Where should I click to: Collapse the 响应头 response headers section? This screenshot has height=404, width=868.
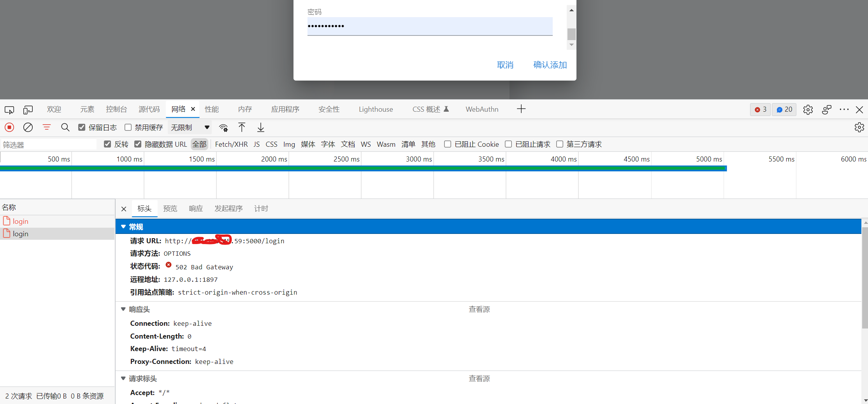123,309
